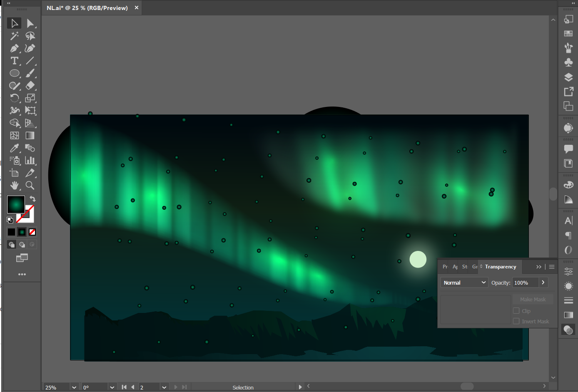Pick the Lasso tool
Screen dimensions: 578x392
pos(30,36)
